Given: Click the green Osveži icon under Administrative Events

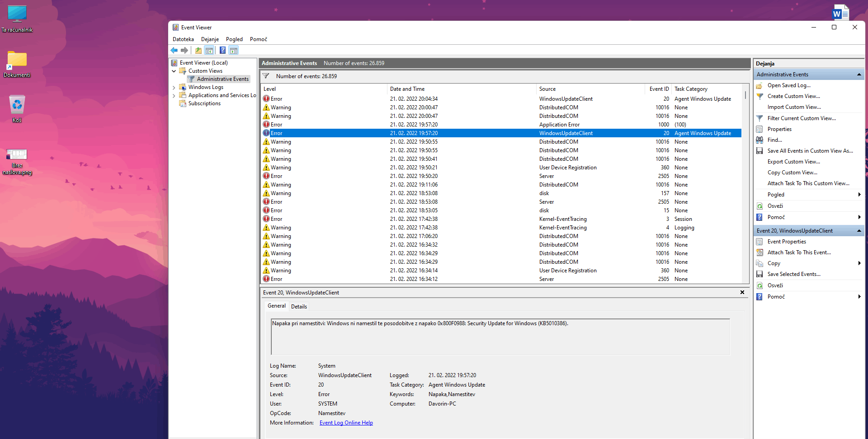Looking at the screenshot, I should click(759, 206).
